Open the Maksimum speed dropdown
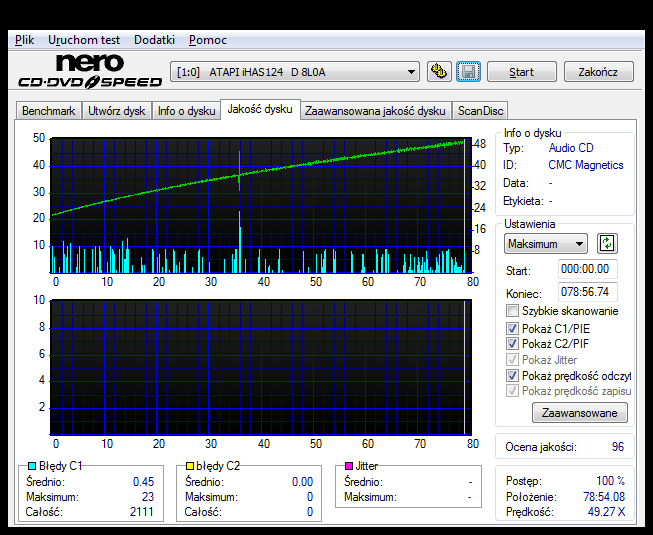This screenshot has height=535, width=653. coord(546,244)
